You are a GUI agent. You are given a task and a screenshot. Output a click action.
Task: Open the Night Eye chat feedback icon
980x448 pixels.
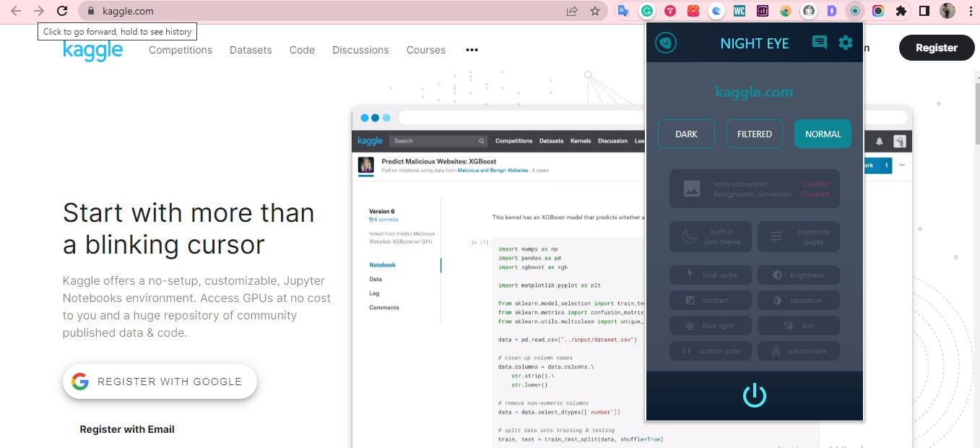point(820,43)
